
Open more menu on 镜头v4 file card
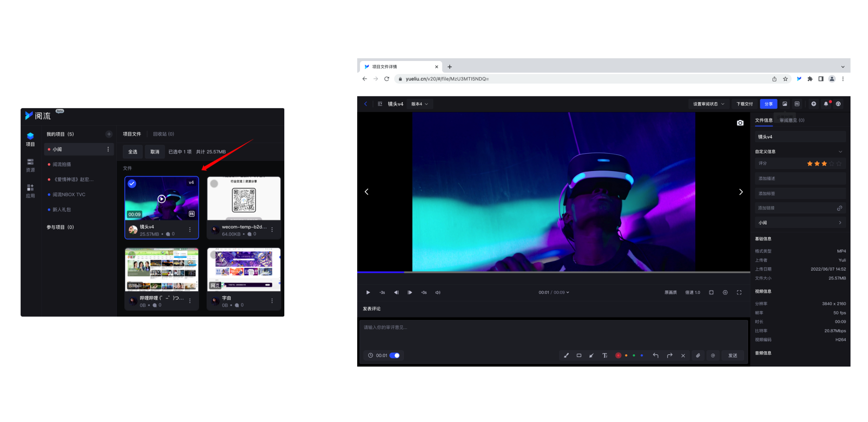pyautogui.click(x=190, y=230)
